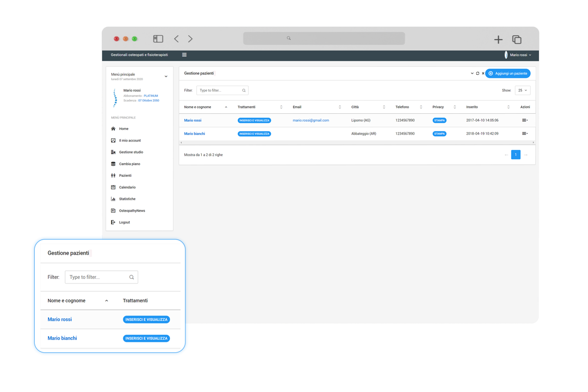Viewport: 588px width, 392px height.
Task: Go to Gestione studio in sidebar
Action: coord(131,152)
